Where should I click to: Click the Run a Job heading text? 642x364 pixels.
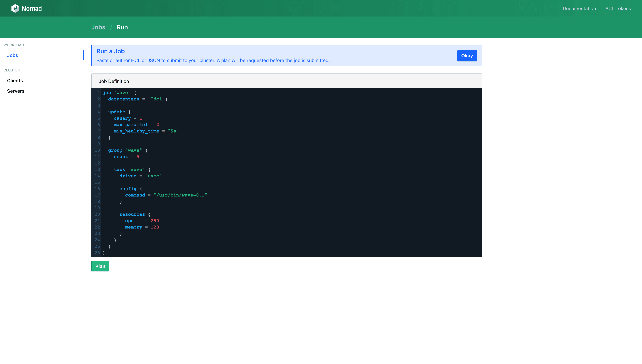pyautogui.click(x=111, y=51)
